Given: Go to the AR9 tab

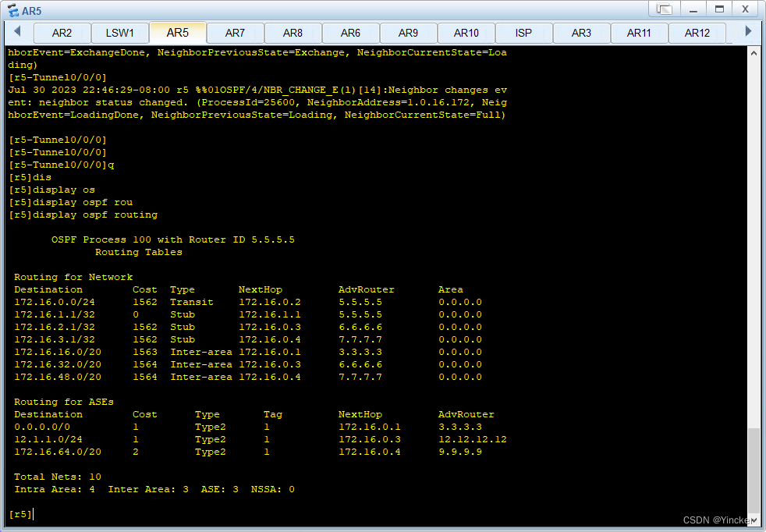Looking at the screenshot, I should (x=408, y=33).
